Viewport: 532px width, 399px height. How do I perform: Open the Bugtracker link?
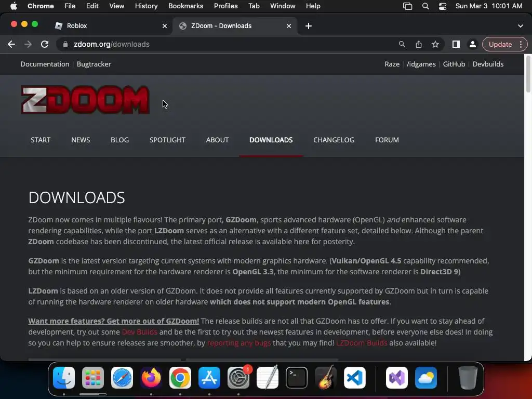tap(94, 64)
